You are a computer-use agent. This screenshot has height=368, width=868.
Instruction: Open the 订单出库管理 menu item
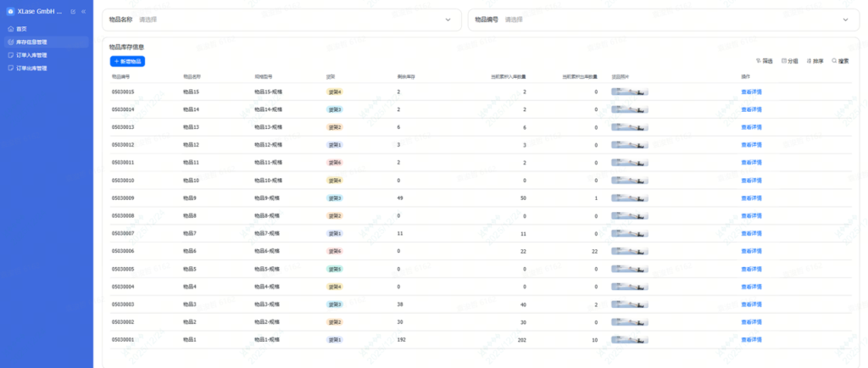[x=31, y=68]
